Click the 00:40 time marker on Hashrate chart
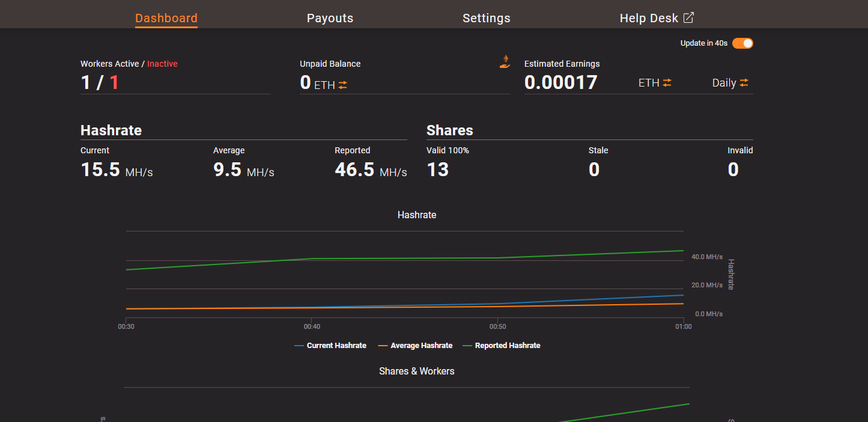Screen dimensions: 868x422 click(x=312, y=326)
